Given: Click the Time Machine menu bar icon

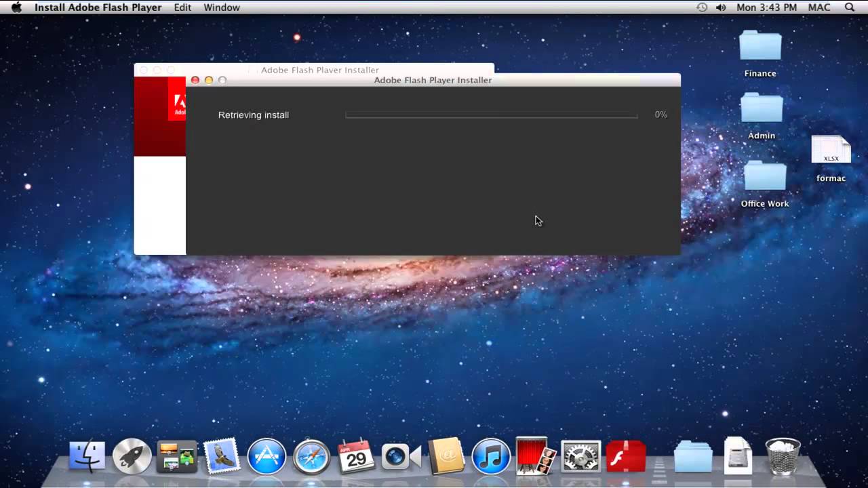Looking at the screenshot, I should point(702,7).
